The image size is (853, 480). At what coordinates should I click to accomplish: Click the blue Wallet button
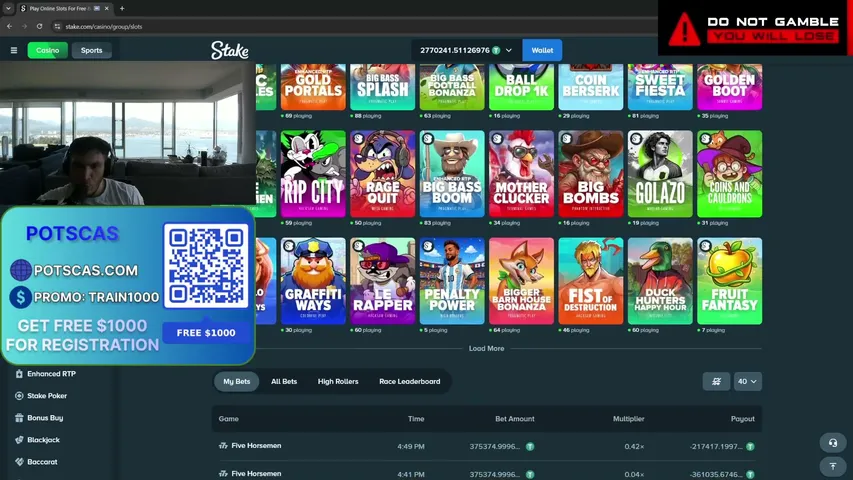click(x=542, y=50)
